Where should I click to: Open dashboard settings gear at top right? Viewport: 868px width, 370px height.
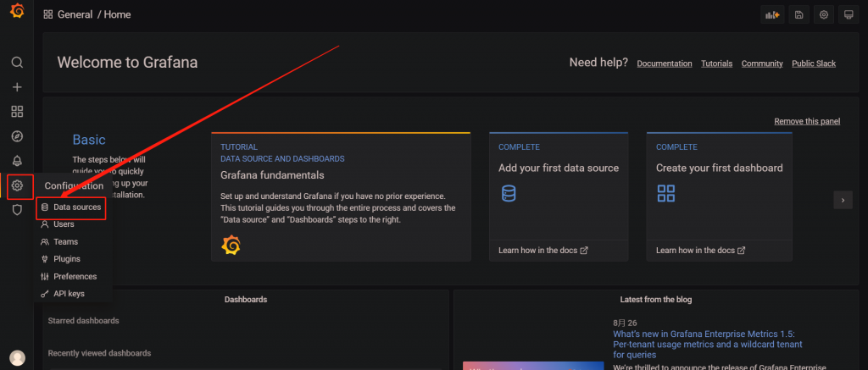pos(824,15)
